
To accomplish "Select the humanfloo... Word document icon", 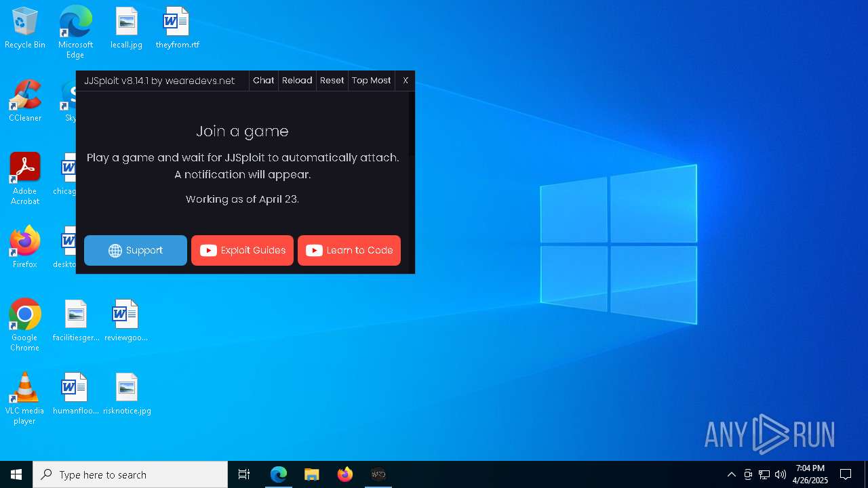I will (x=76, y=394).
